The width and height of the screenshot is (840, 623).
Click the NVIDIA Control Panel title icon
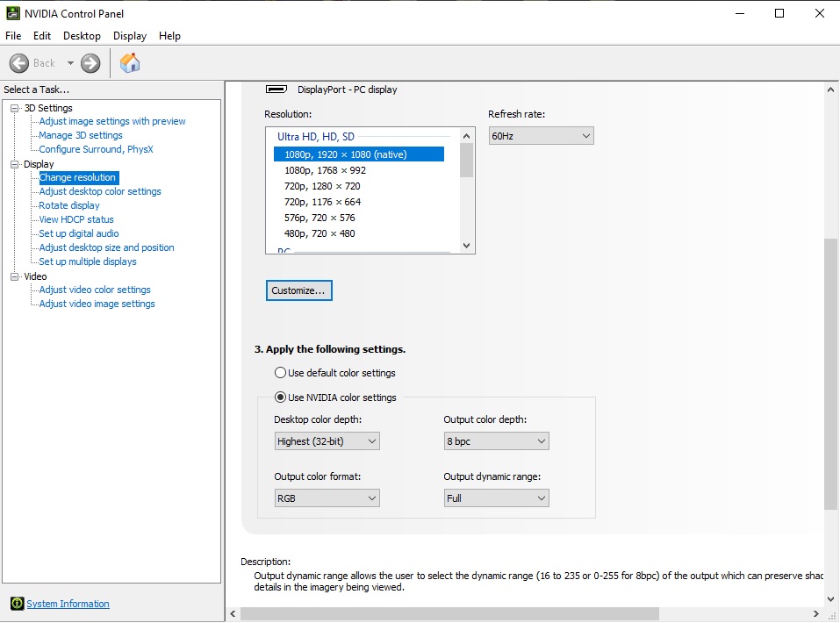point(13,13)
